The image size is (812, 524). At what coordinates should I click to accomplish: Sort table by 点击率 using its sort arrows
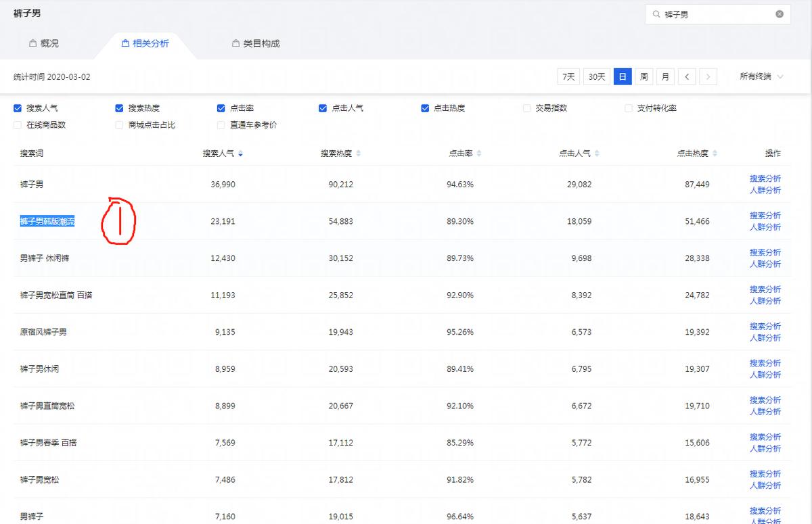point(478,153)
